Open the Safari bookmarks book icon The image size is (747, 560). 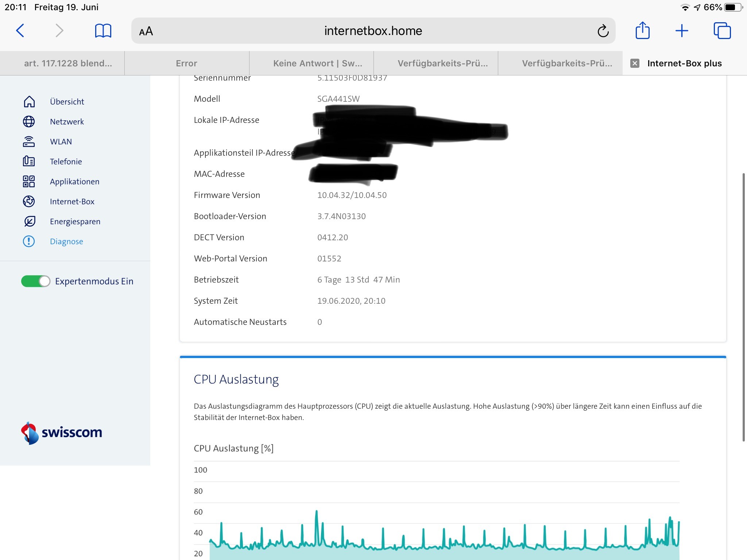(103, 31)
